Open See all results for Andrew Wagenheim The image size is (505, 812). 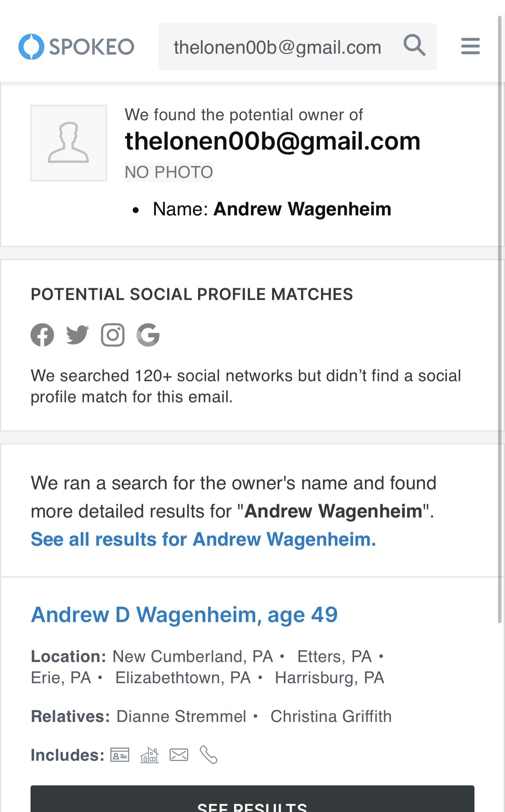(203, 539)
